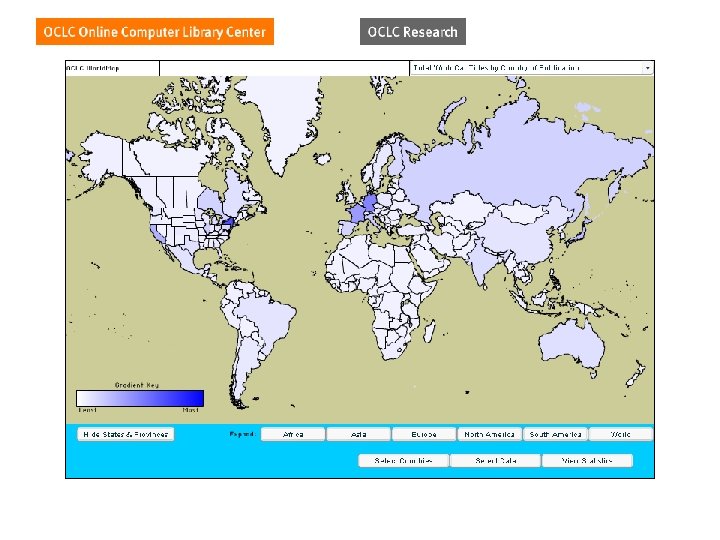This screenshot has width=720, height=540.
Task: Click the blank field next to OCLC WorldMap
Action: tap(284, 68)
